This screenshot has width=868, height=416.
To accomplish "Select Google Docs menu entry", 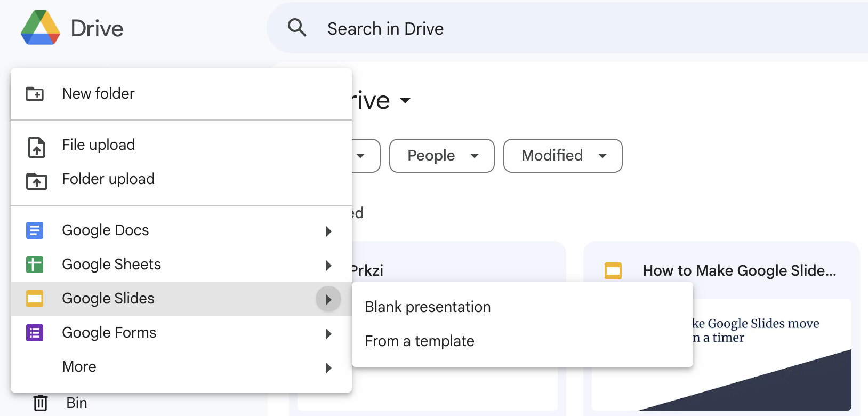I will [x=181, y=230].
